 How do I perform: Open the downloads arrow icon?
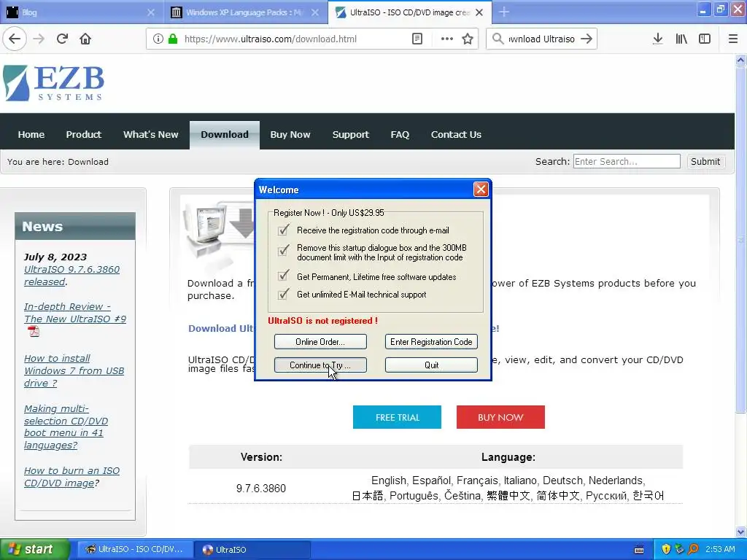coord(657,39)
